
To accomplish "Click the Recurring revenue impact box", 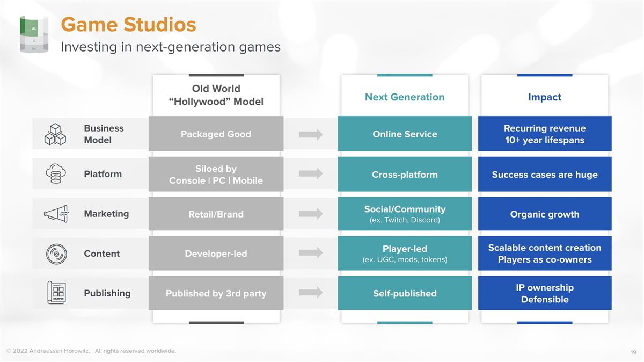I will (544, 134).
